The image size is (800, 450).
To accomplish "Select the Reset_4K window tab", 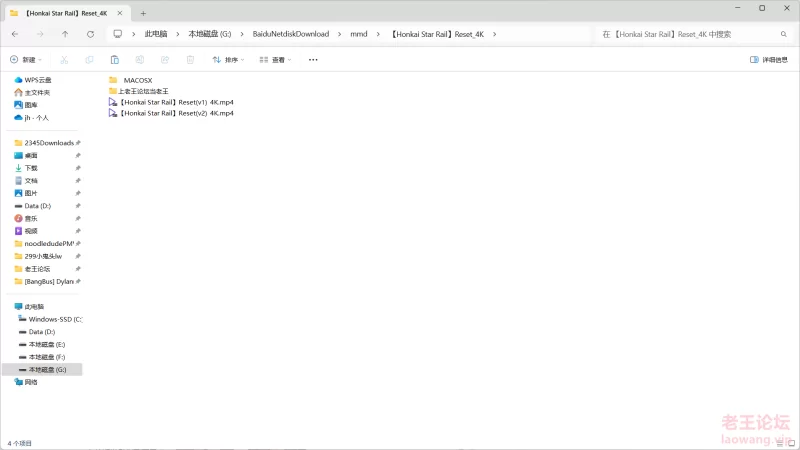I will (65, 13).
